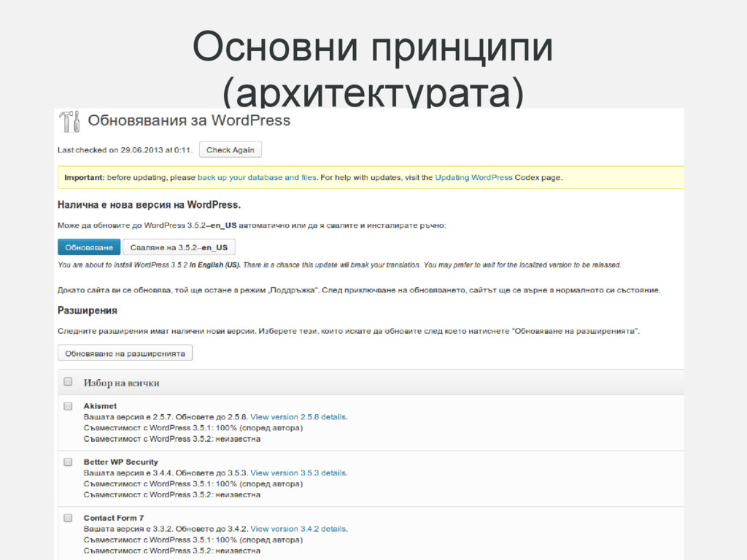Click the Обновявания за WordPress heading
Screen dimensions: 747x560
189,120
